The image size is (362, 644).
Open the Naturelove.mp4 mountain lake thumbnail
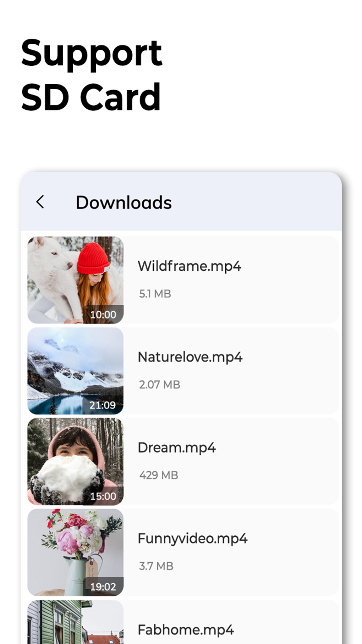point(76,371)
